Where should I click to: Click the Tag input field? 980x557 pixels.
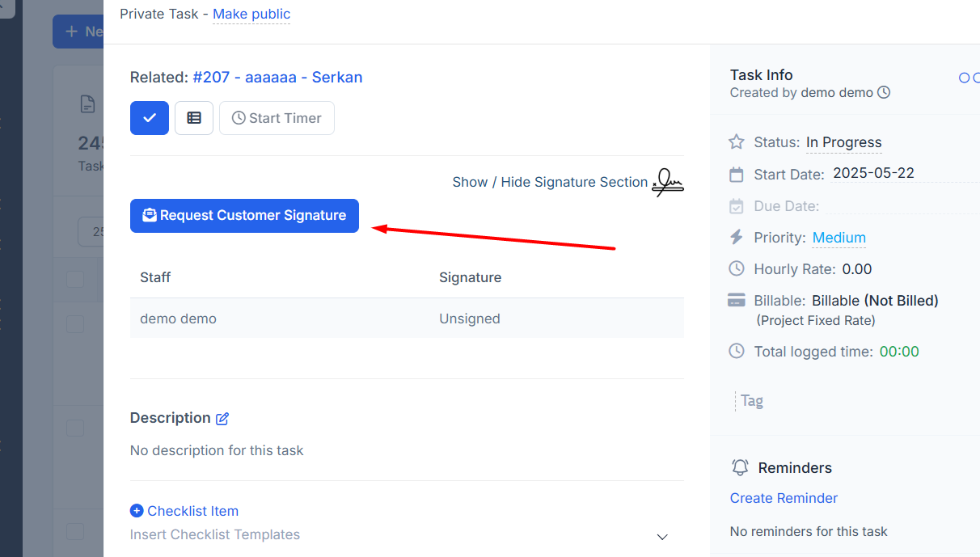[x=809, y=401]
